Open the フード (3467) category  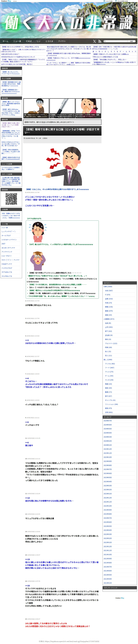coord(110,368)
